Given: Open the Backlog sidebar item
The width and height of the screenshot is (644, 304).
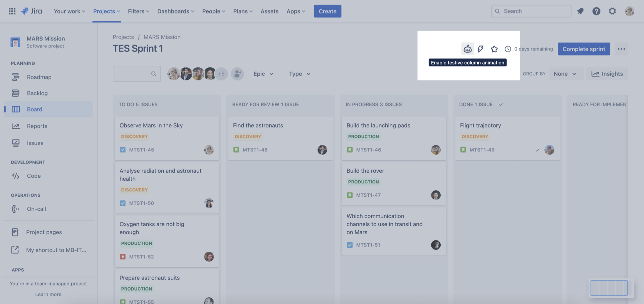Looking at the screenshot, I should [48, 93].
